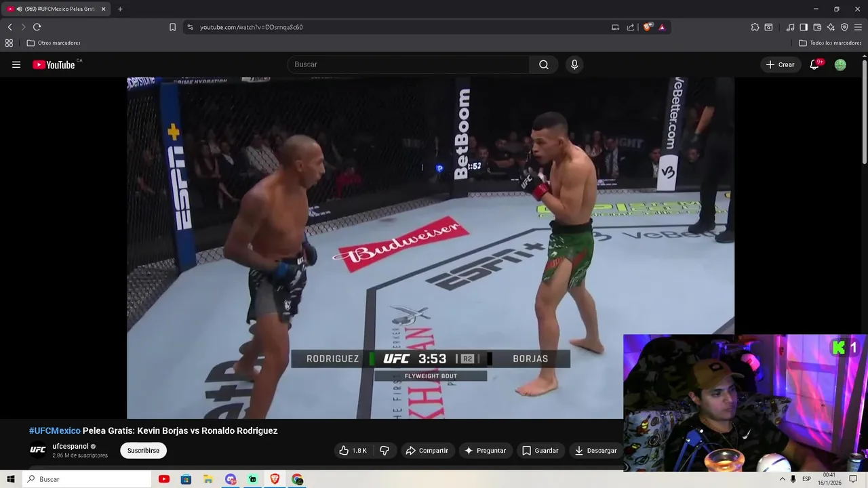Go to the YouTube home logo
This screenshot has width=868, height=488.
(54, 65)
